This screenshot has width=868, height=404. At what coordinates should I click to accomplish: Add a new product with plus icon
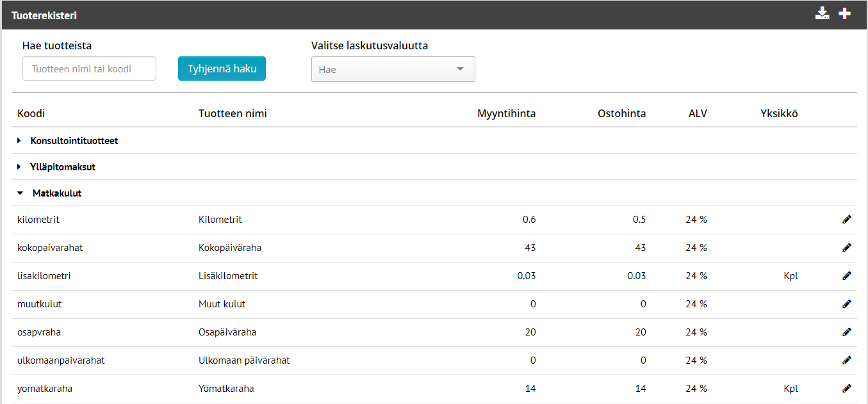coord(845,13)
